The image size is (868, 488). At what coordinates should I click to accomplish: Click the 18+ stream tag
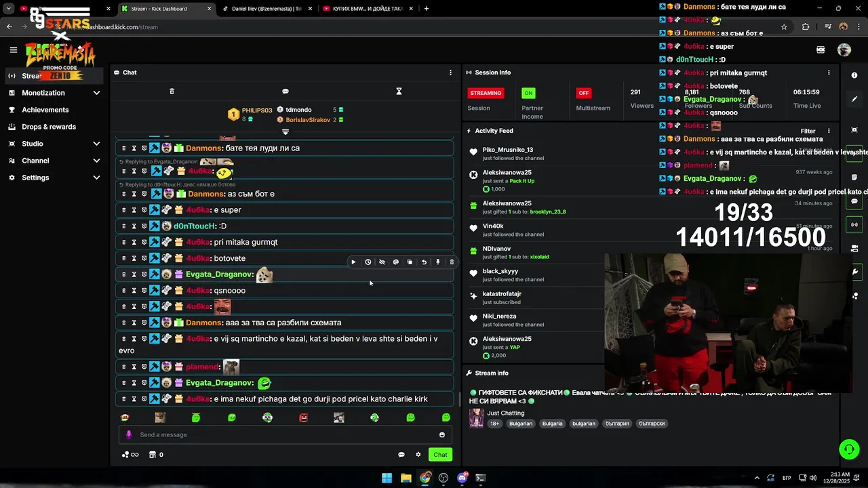pyautogui.click(x=495, y=424)
